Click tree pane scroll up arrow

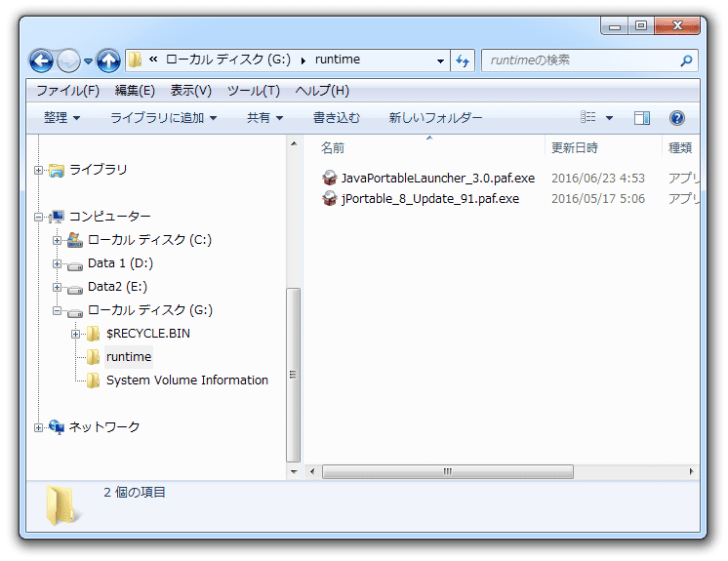click(294, 143)
